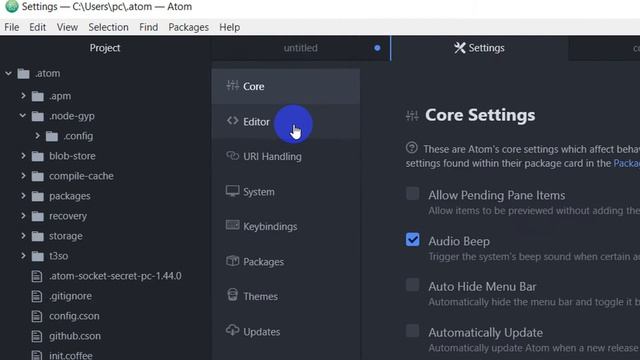This screenshot has width=640, height=360.
Task: Open the Find menu
Action: (x=149, y=27)
